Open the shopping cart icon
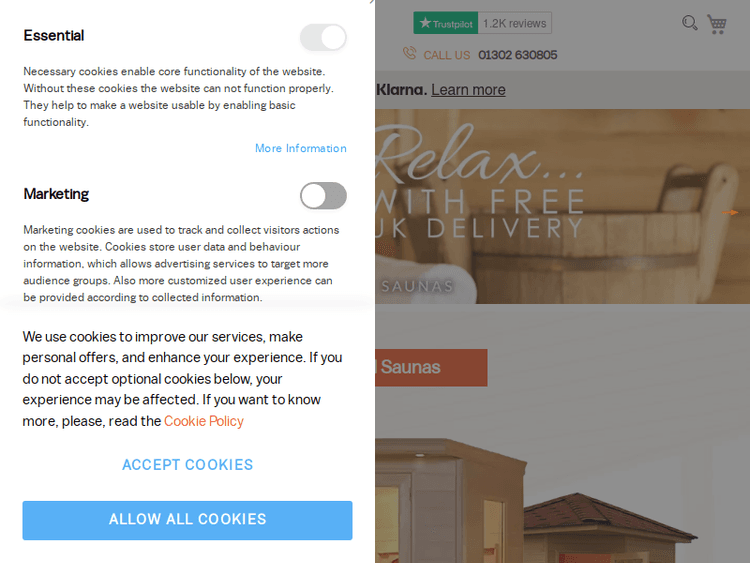 717,24
